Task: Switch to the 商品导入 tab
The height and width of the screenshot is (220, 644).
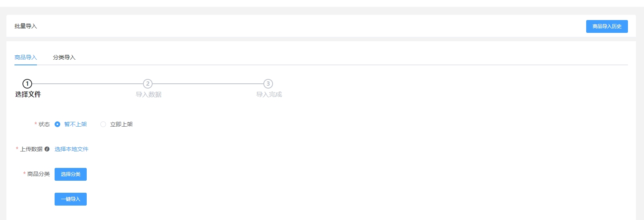Action: point(26,57)
